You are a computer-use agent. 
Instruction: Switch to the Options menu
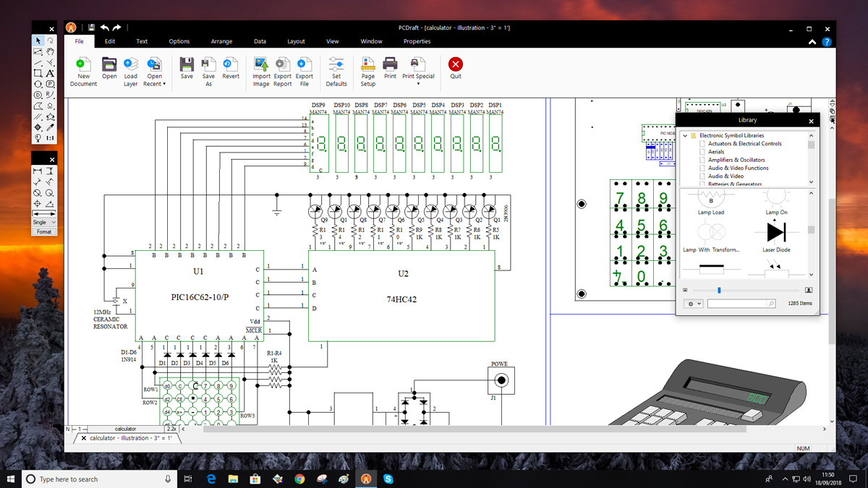(179, 41)
